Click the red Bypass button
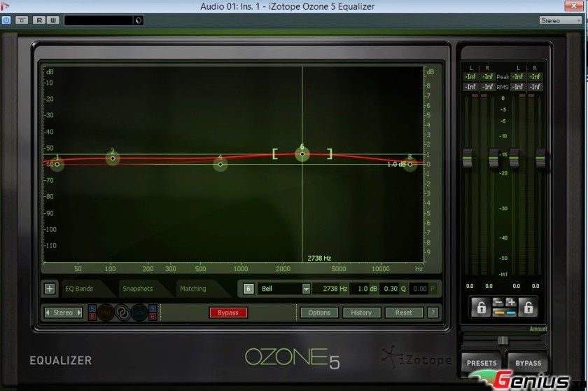This screenshot has width=588, height=391. click(228, 313)
